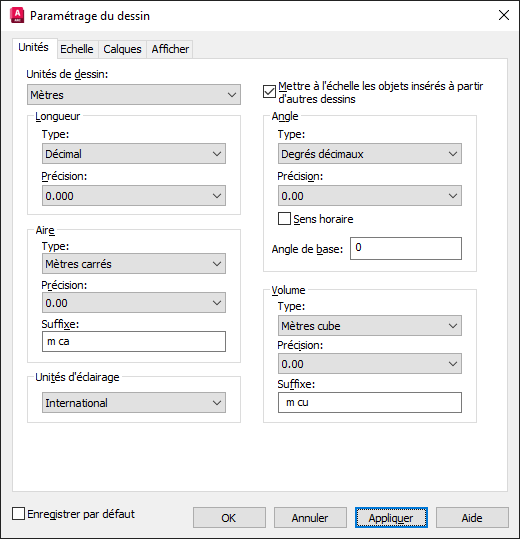Open Unités d'éclairage International dropdown

click(134, 403)
